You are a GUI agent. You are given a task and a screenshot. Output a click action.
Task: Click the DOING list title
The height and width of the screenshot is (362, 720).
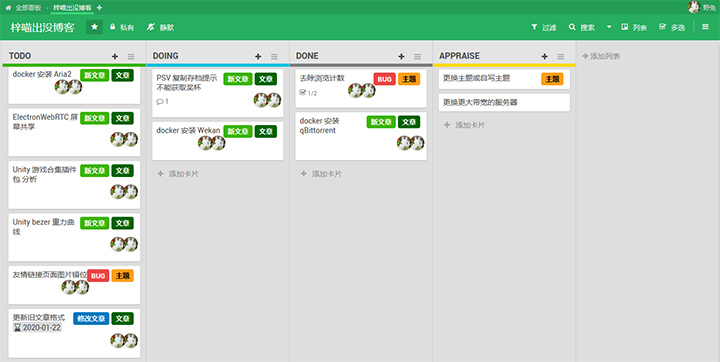(x=165, y=56)
